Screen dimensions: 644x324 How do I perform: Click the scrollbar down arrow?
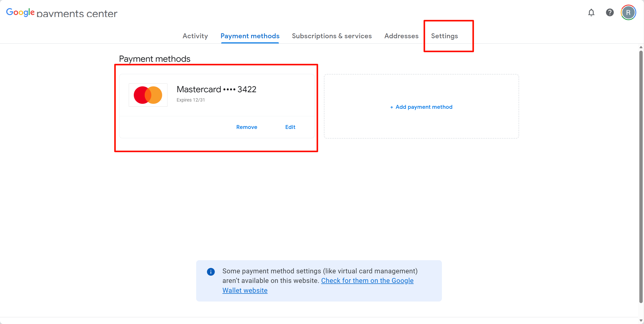(x=641, y=321)
